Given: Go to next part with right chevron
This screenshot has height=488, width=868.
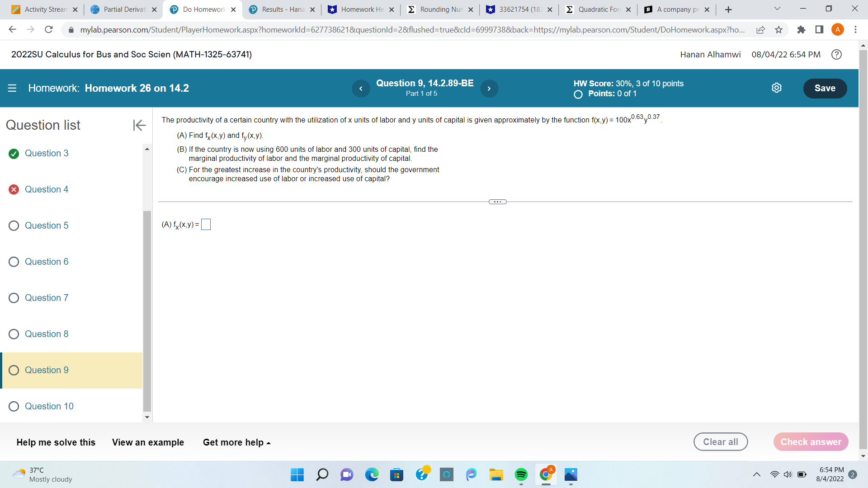Looking at the screenshot, I should pos(489,89).
